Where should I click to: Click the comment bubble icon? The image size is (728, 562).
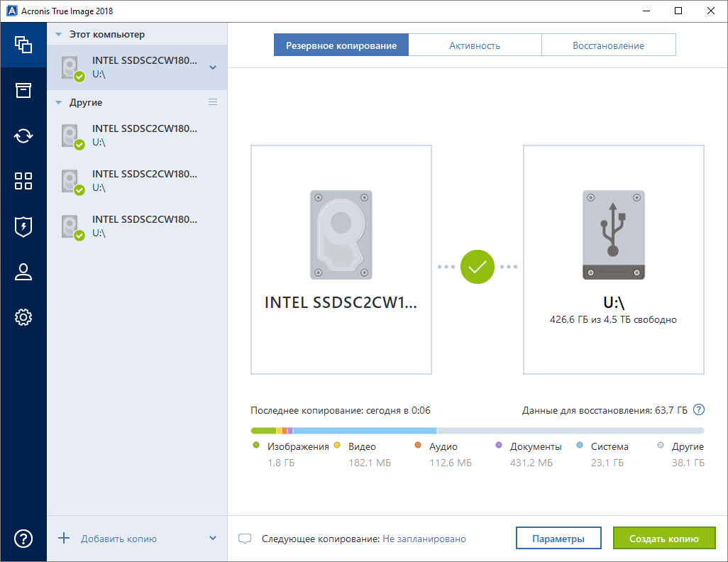(245, 539)
